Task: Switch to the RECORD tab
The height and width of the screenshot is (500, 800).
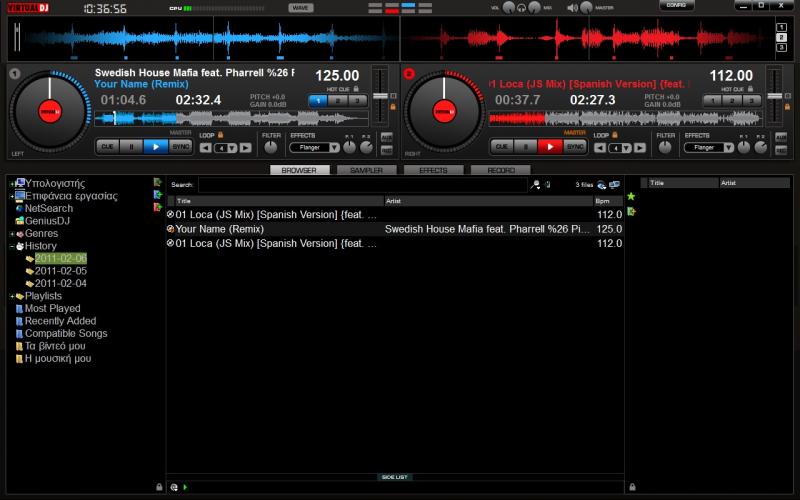Action: 501,170
